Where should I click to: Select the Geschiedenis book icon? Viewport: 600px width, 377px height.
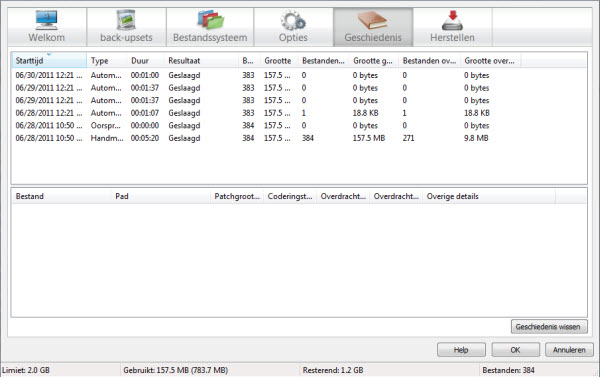[373, 20]
